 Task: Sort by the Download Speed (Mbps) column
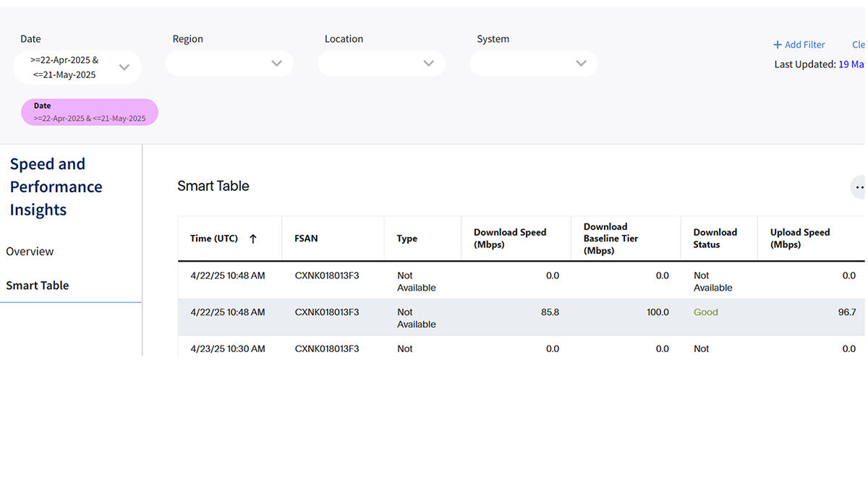point(510,239)
